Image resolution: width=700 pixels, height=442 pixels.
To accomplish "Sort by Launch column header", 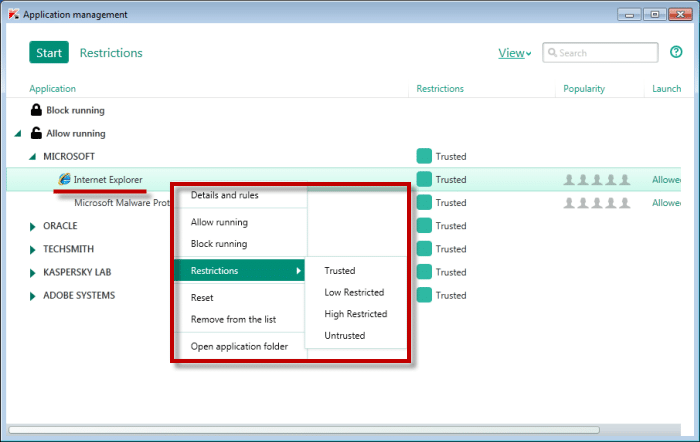I will pyautogui.click(x=667, y=88).
